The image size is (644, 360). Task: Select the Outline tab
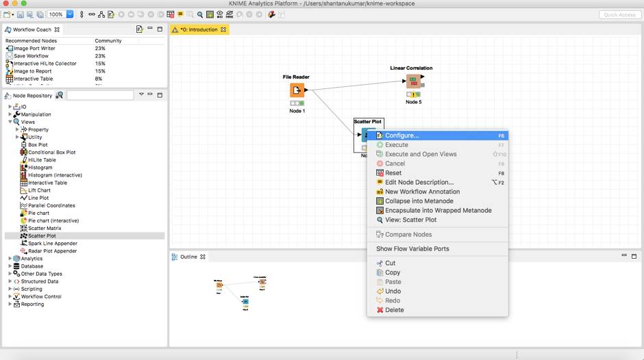[x=188, y=257]
